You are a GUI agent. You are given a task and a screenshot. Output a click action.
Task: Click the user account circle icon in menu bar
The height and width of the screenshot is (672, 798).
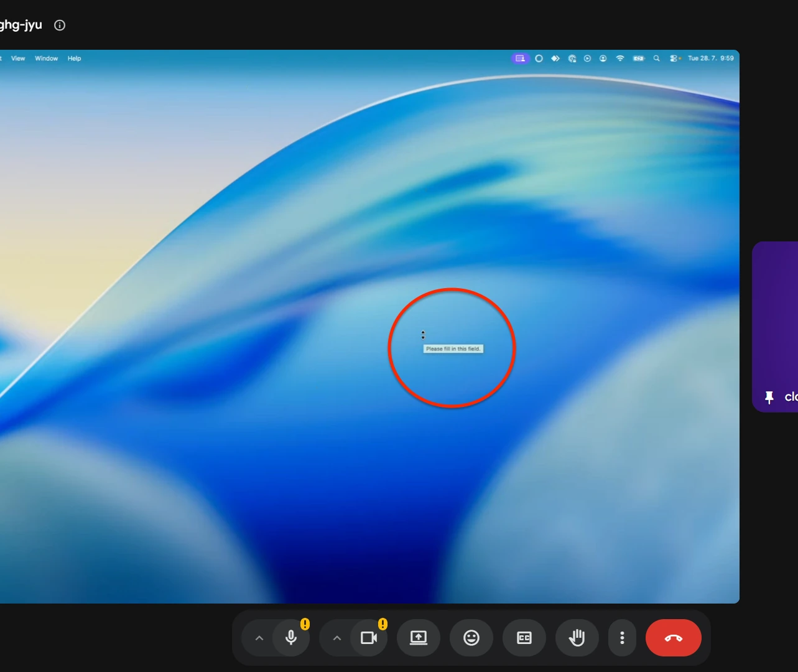coord(603,58)
